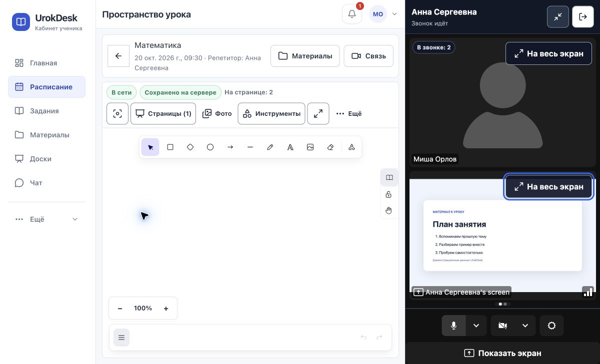Select the arrow drawing tool
The height and width of the screenshot is (364, 600).
click(230, 147)
